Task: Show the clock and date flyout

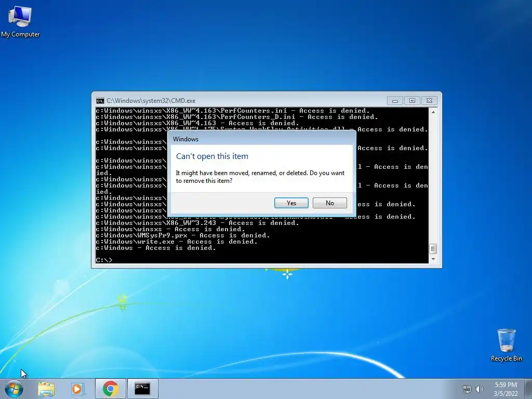Action: point(506,389)
